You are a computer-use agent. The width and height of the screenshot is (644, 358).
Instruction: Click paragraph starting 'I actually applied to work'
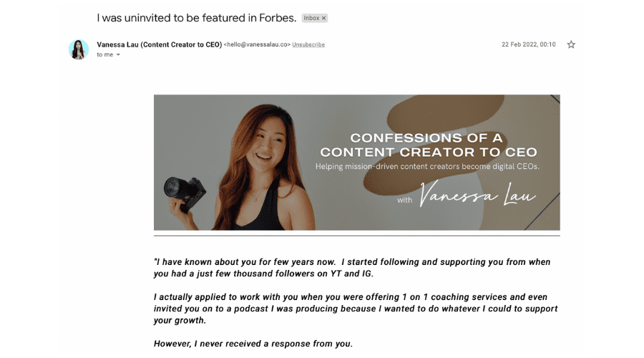pos(355,308)
